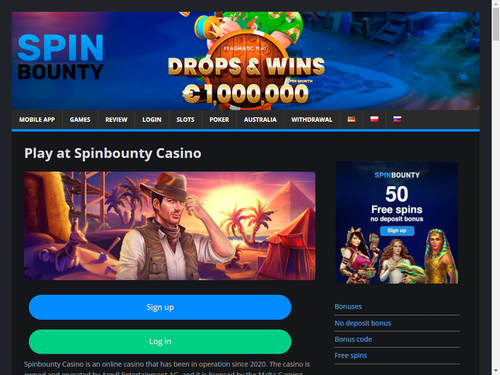The image size is (500, 375).
Task: Click Sign up in the free spins ad
Action: (397, 231)
